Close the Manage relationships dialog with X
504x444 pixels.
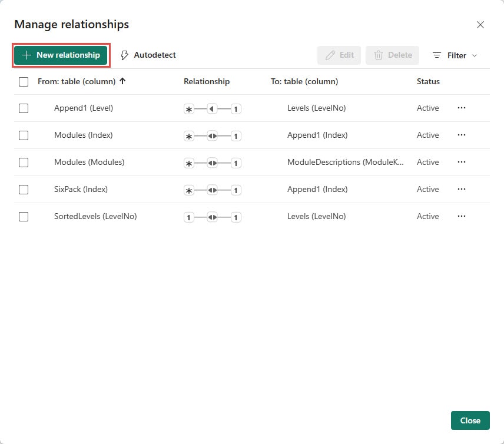coord(480,25)
